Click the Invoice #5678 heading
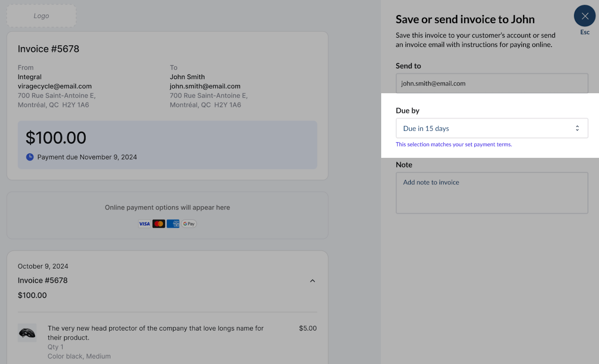Viewport: 599px width, 364px height. [x=48, y=48]
